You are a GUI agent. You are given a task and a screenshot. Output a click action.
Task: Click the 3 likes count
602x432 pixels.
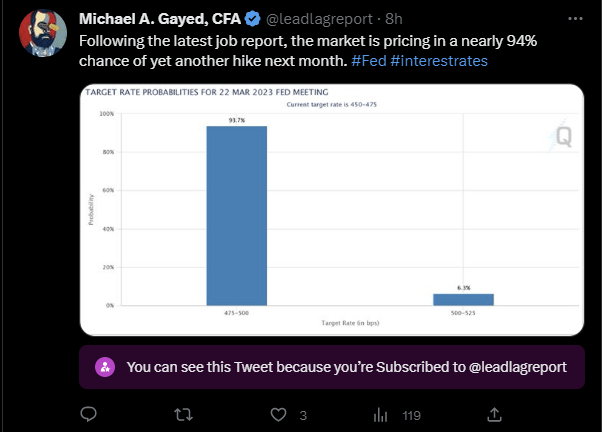(x=303, y=415)
